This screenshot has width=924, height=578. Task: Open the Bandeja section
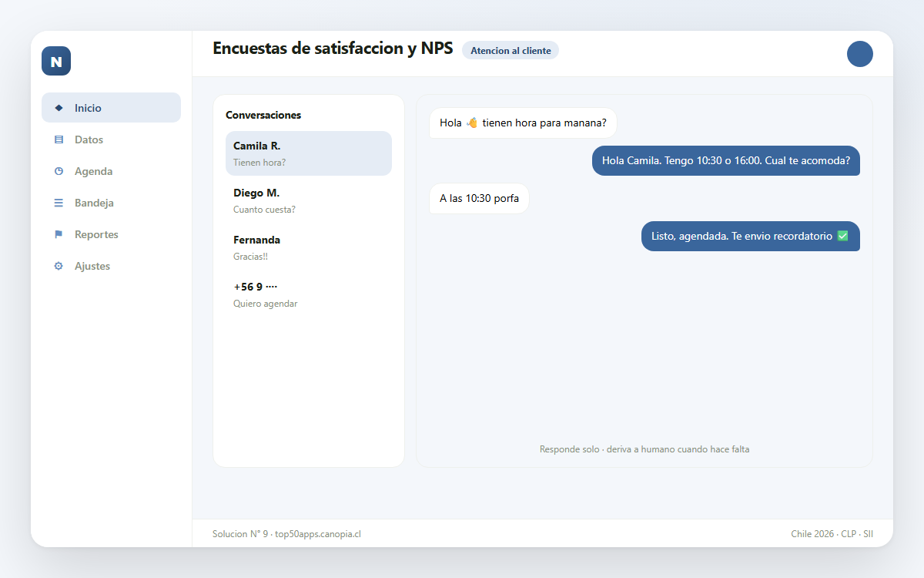click(111, 203)
